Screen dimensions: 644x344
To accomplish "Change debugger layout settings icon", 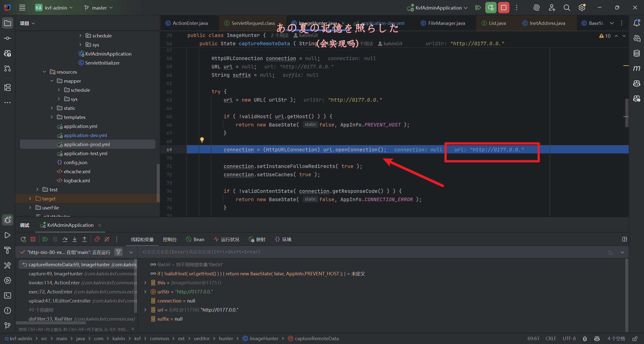I will (x=625, y=239).
